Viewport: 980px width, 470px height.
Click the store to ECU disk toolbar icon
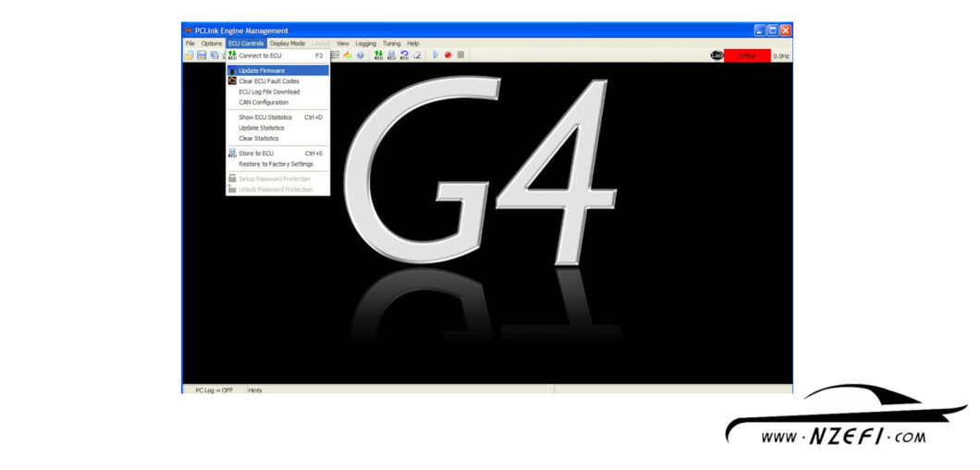[x=391, y=56]
